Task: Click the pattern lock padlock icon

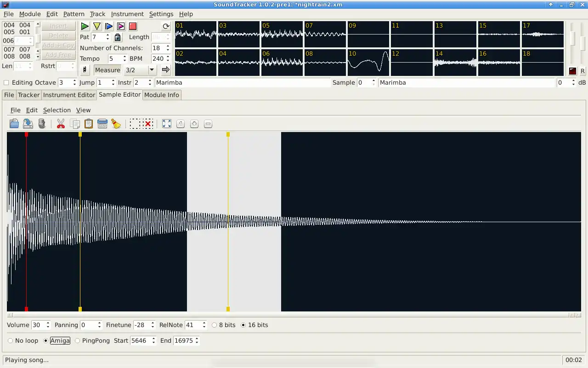Action: [x=118, y=37]
